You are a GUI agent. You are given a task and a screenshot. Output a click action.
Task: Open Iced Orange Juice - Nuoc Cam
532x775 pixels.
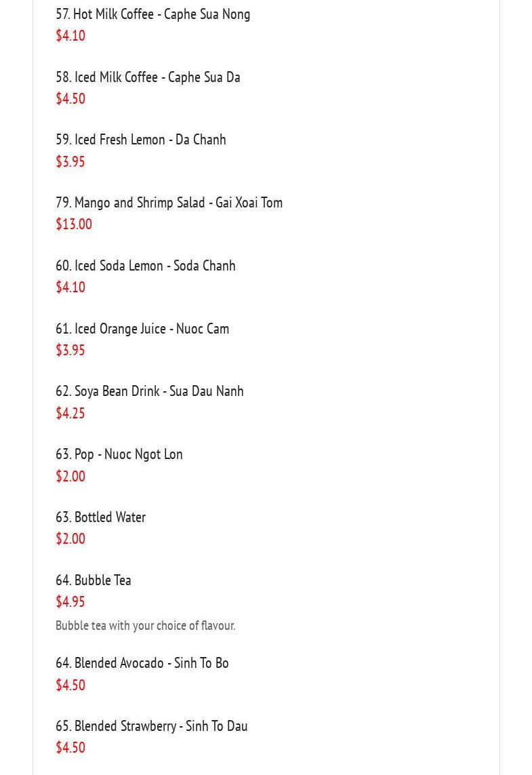(142, 329)
